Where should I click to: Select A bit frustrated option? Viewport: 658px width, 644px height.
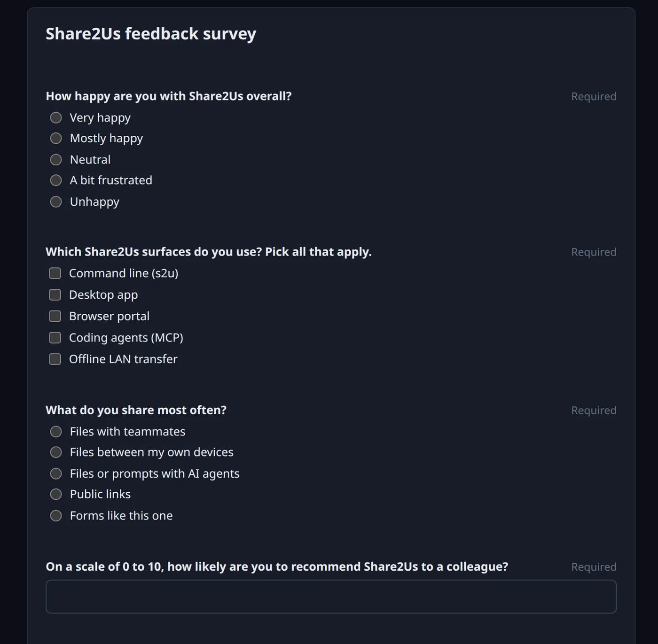56,180
